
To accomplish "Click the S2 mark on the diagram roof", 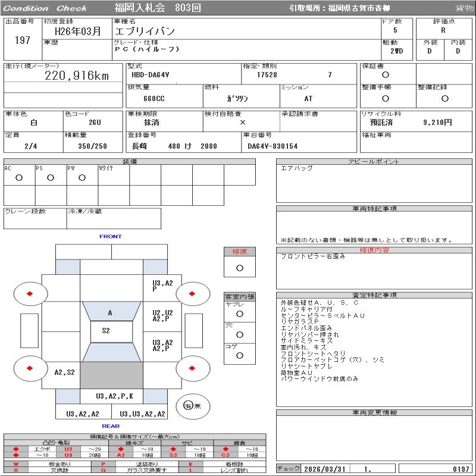I will (106, 331).
